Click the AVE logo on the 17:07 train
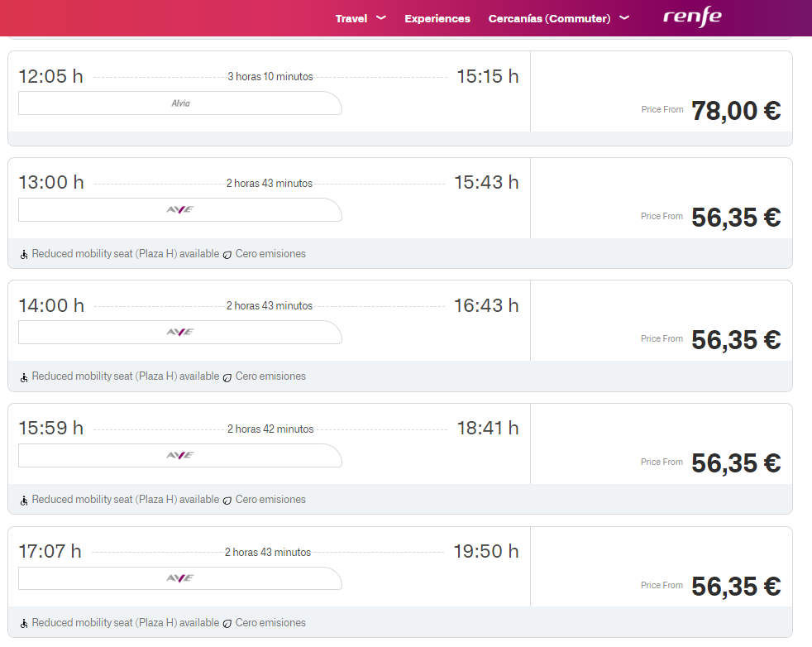Screen dimensions: 812x647 click(x=180, y=578)
